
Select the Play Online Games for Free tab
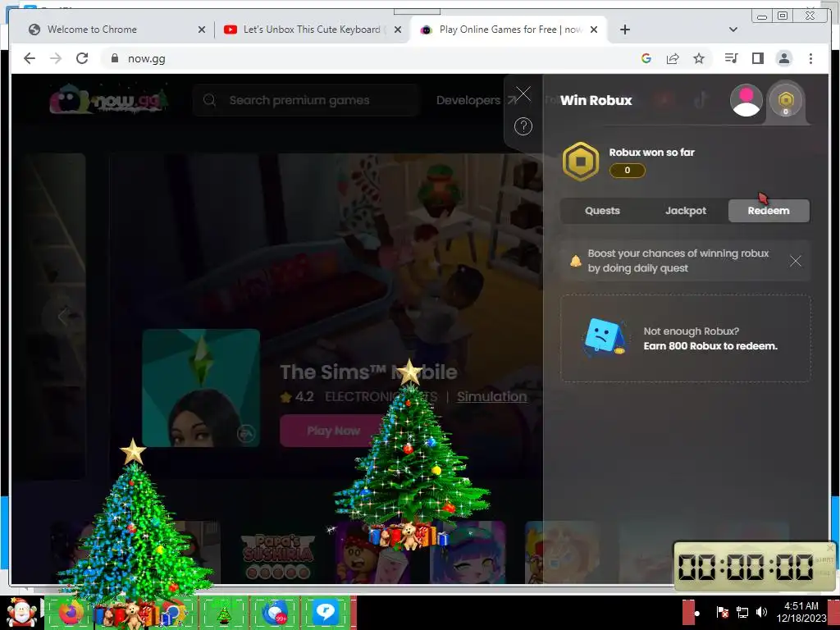click(x=509, y=30)
